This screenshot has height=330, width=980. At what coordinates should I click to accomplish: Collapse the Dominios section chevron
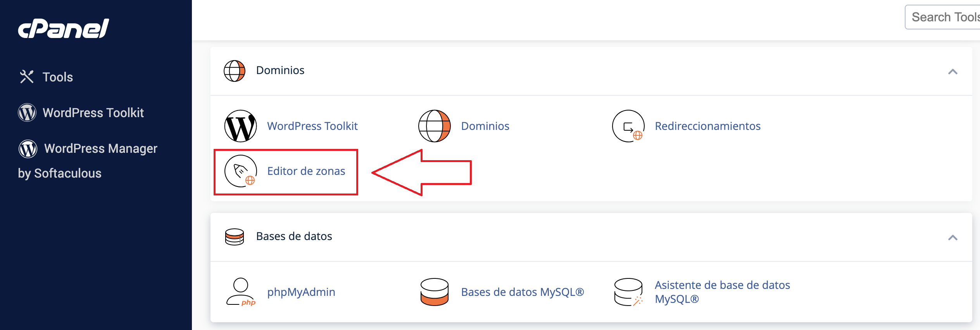click(x=952, y=71)
